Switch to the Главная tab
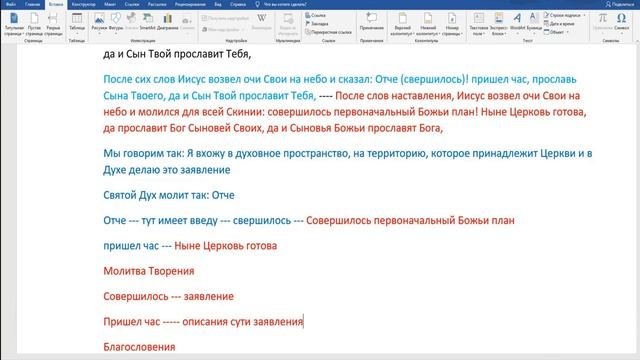 pyautogui.click(x=32, y=4)
